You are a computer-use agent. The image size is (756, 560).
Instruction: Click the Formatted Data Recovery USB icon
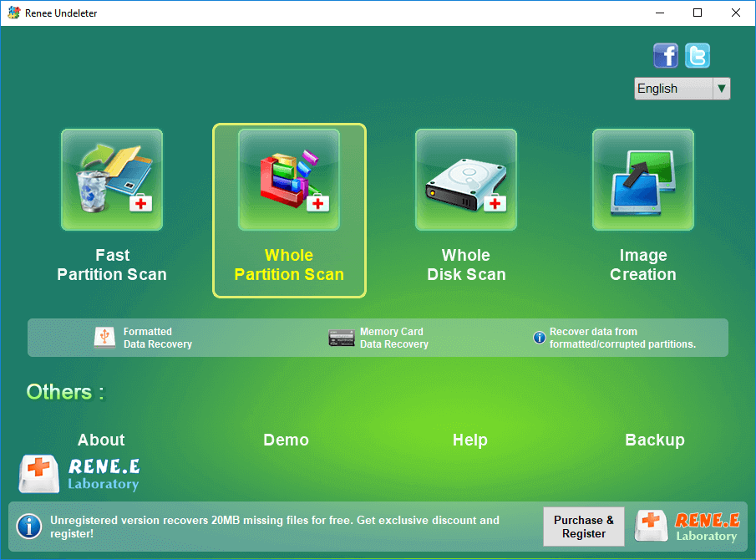coord(104,338)
